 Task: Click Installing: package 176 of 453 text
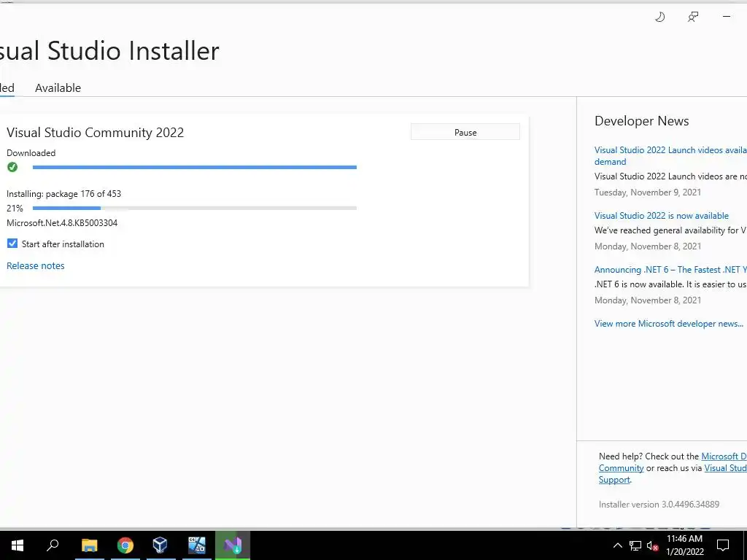[64, 194]
